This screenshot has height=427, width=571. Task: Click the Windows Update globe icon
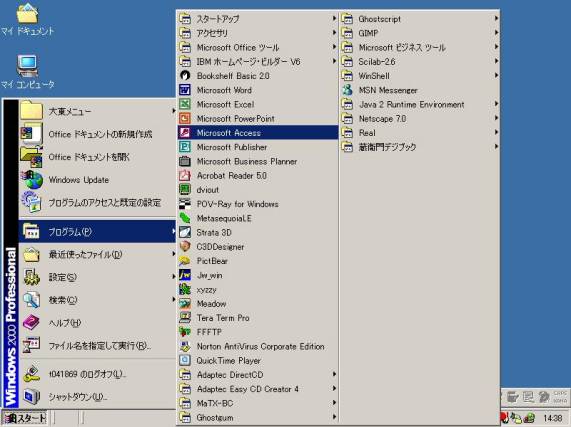coord(33,180)
